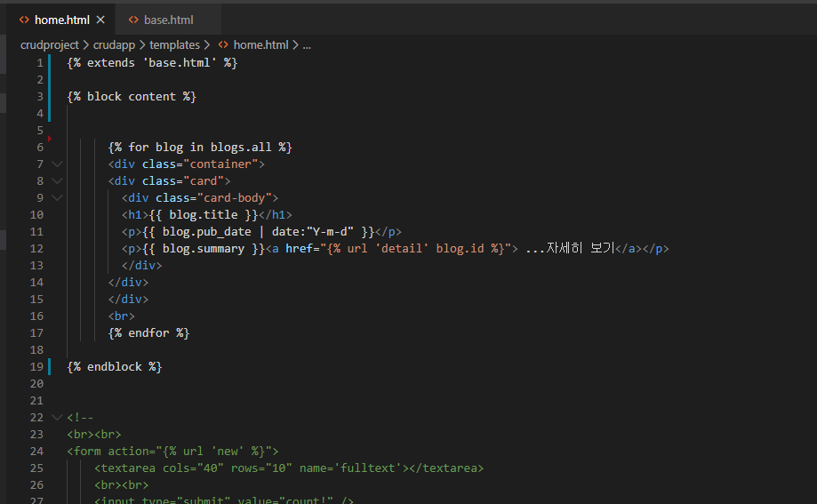This screenshot has width=817, height=504.
Task: Select templates in the breadcrumb
Action: 174,44
